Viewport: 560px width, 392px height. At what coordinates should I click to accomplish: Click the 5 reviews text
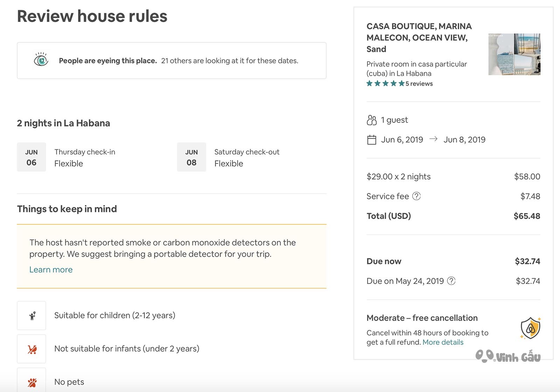pos(419,84)
